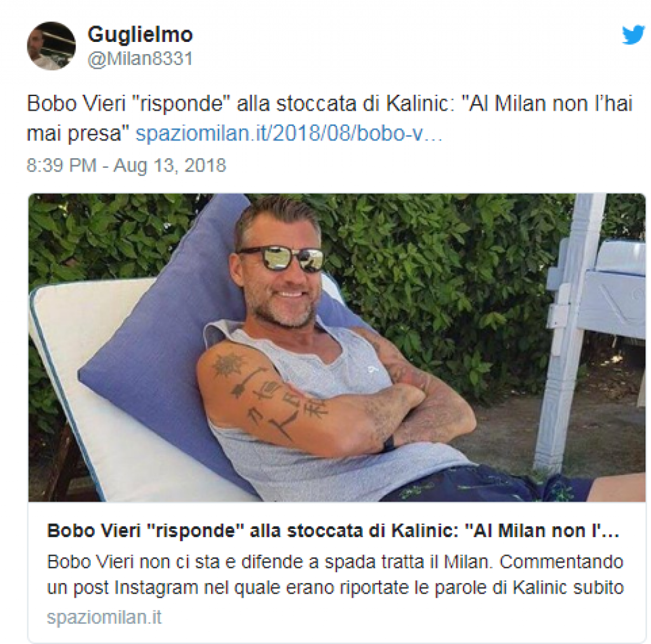Click description line 'un post Instagram nel quale'
The image size is (651, 644).
[x=335, y=587]
